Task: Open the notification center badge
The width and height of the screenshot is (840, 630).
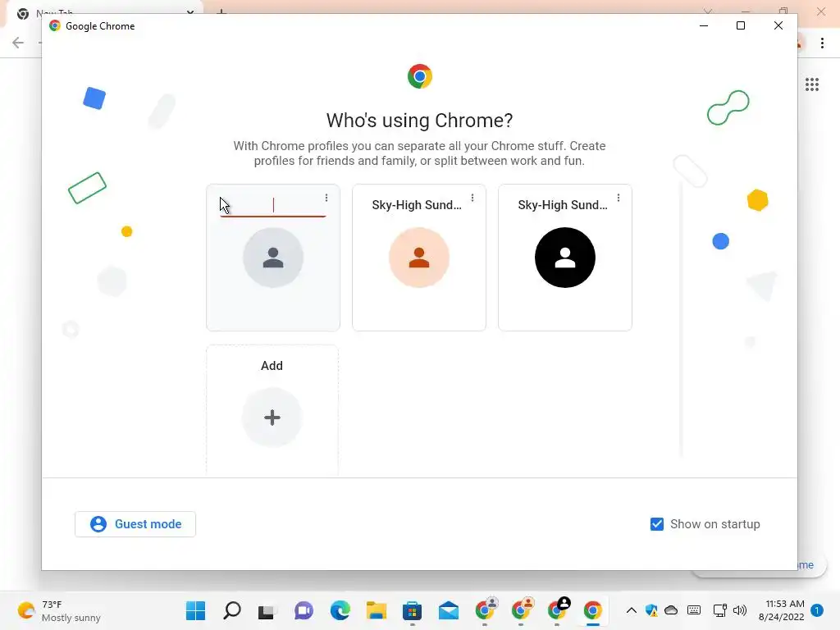Action: (x=817, y=610)
